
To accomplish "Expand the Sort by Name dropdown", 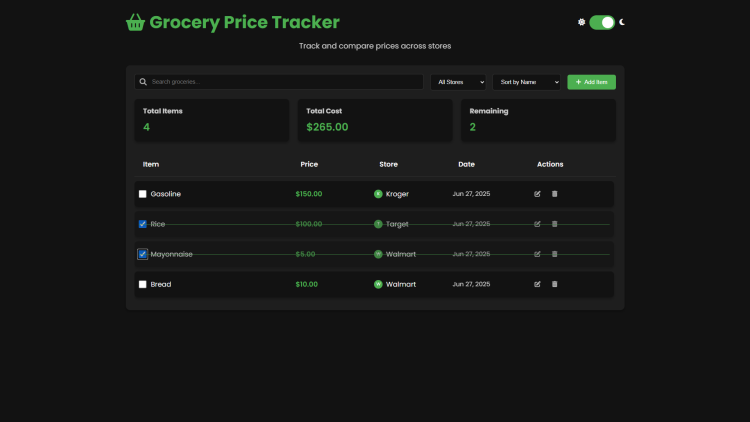I will point(526,82).
